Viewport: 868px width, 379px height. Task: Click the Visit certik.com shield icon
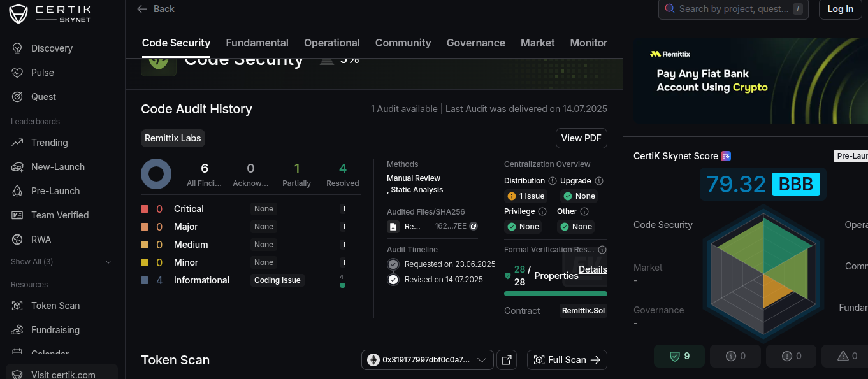pyautogui.click(x=18, y=375)
